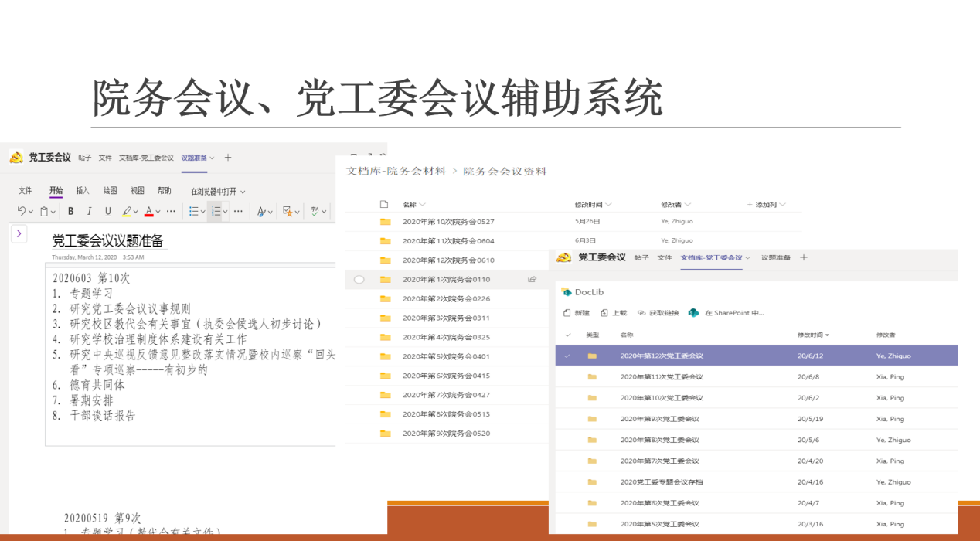This screenshot has width=980, height=541.
Task: Click the underline formatting icon
Action: [x=107, y=211]
